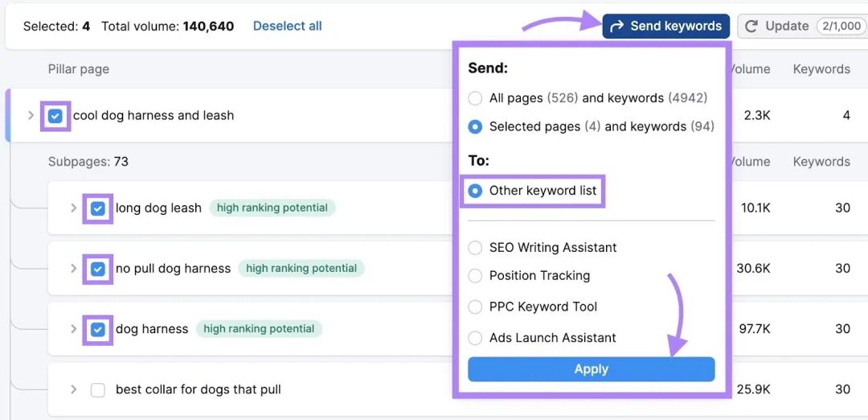Expand the long dog leash subpage
The width and height of the screenshot is (868, 420).
pyautogui.click(x=74, y=208)
